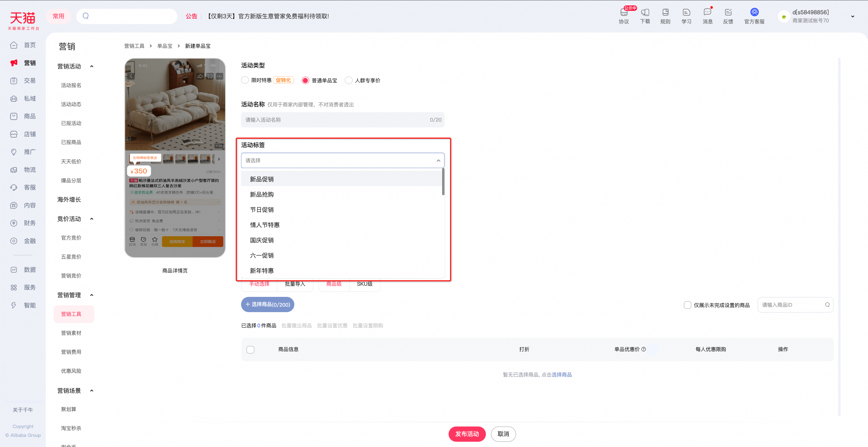The height and width of the screenshot is (447, 868).
Task: Go to 营销工具 breadcrumb
Action: coord(134,46)
